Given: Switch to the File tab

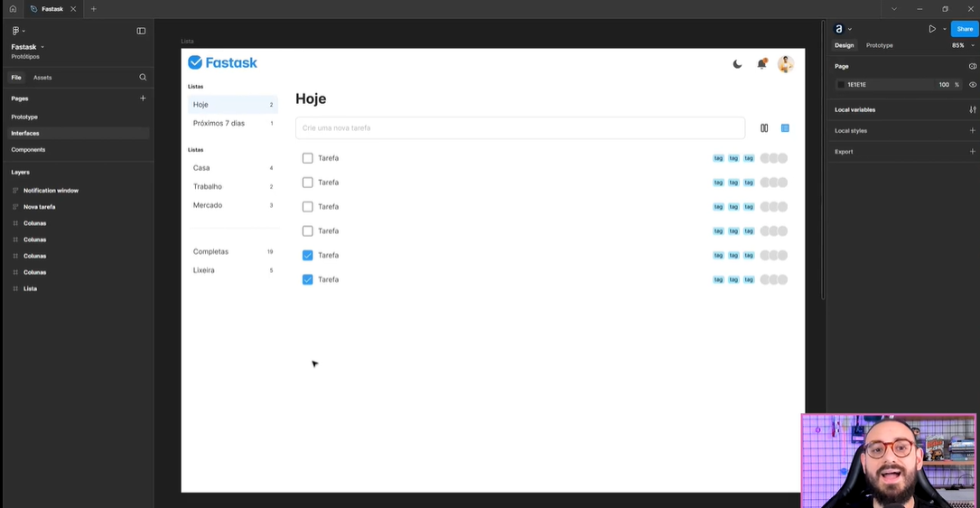Looking at the screenshot, I should coord(16,78).
